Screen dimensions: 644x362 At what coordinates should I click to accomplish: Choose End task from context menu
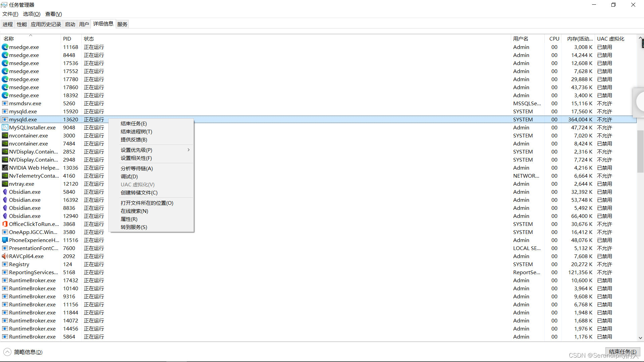133,123
